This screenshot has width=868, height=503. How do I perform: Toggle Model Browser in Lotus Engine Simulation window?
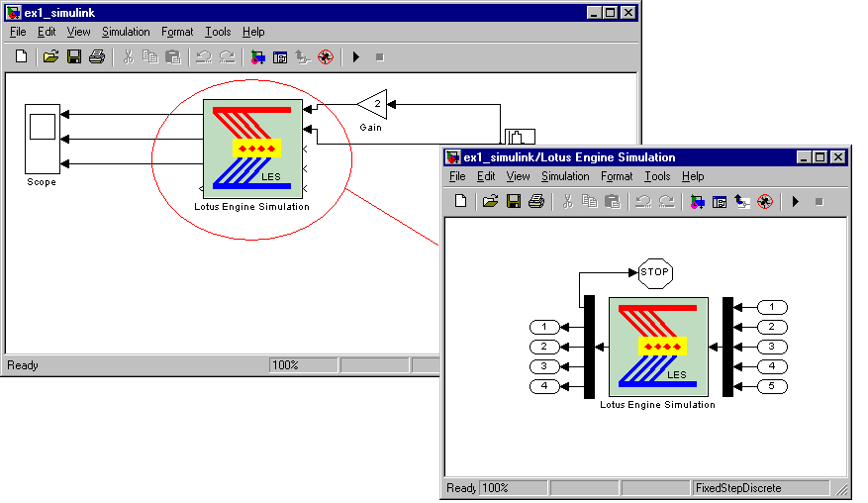[720, 202]
